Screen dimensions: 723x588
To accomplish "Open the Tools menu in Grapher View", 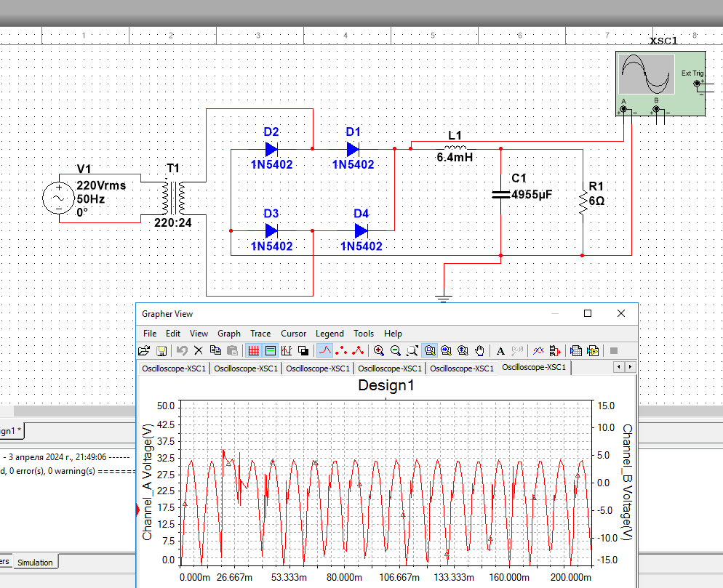I will [x=364, y=334].
